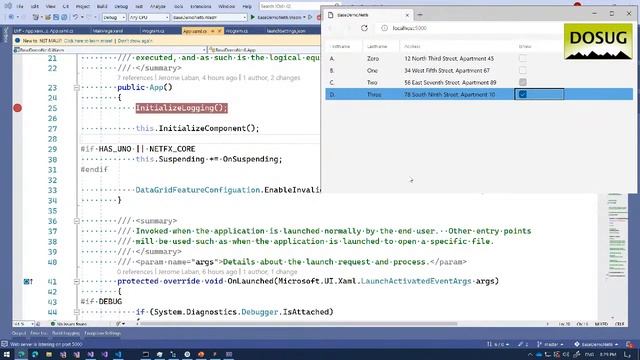Toggle the checkbox in the One row
The height and width of the screenshot is (360, 640).
point(522,70)
